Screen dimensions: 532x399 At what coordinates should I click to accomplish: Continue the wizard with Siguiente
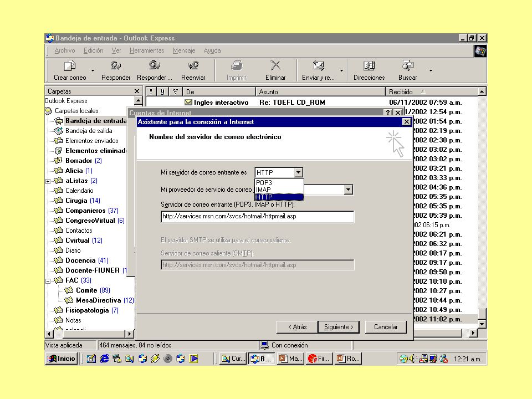click(x=339, y=327)
